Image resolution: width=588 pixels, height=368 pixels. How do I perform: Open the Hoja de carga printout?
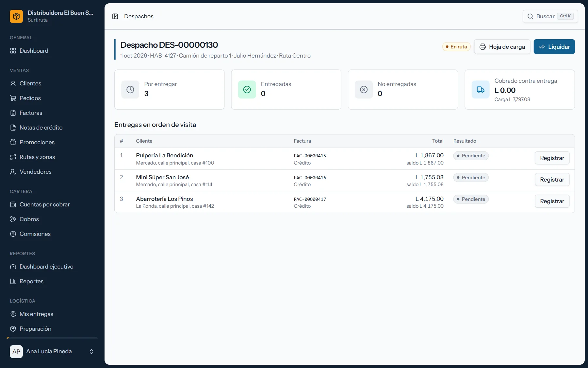coord(502,47)
